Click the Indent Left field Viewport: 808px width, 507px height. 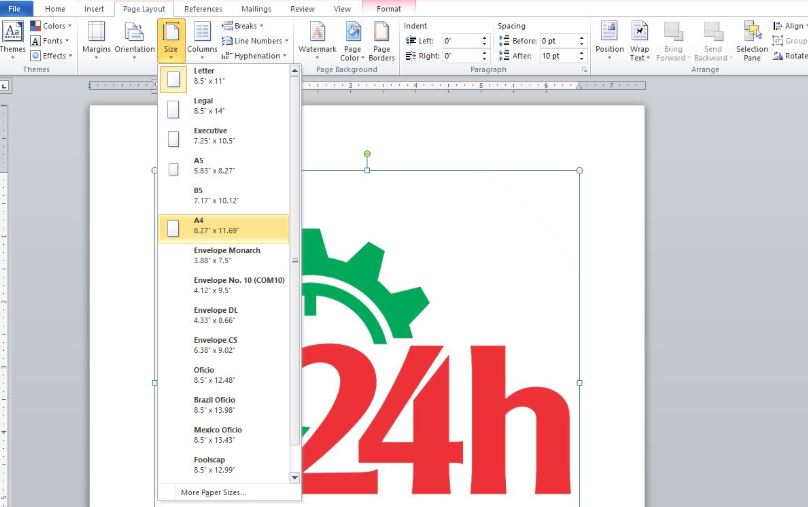coord(461,41)
